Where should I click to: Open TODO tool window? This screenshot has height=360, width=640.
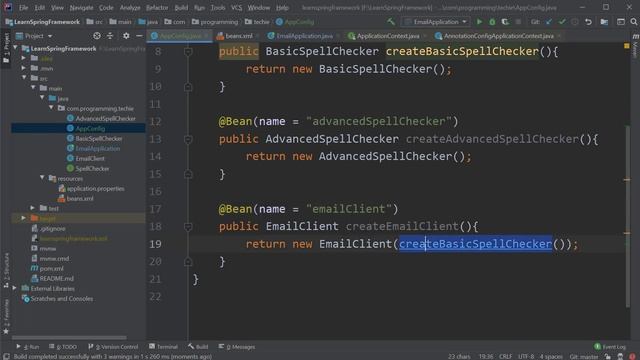pyautogui.click(x=63, y=347)
